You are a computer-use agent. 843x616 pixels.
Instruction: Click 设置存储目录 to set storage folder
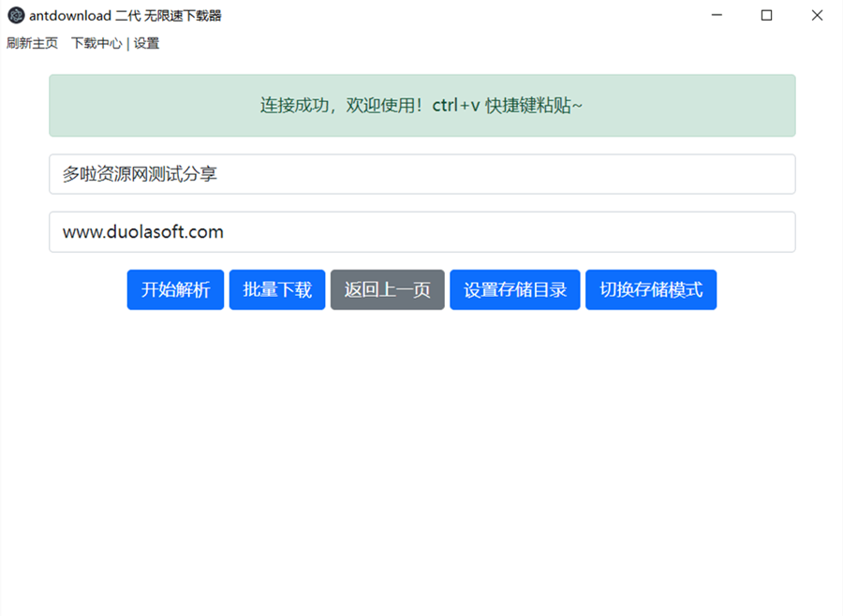tap(515, 289)
